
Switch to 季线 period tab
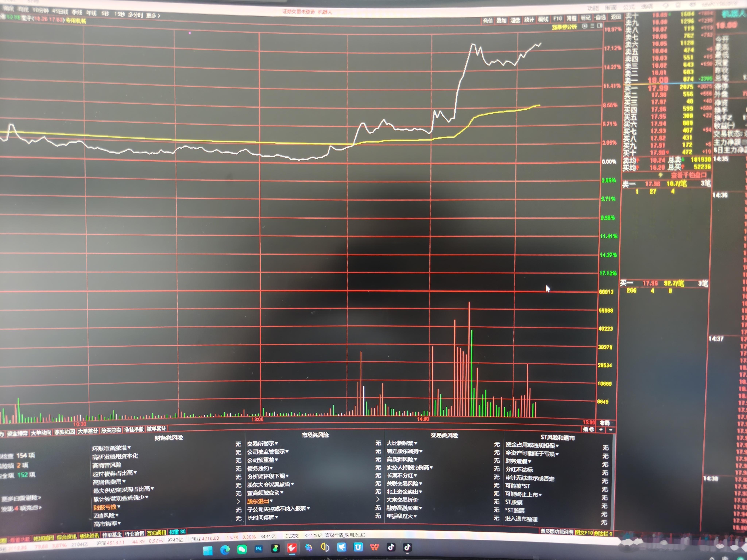77,12
